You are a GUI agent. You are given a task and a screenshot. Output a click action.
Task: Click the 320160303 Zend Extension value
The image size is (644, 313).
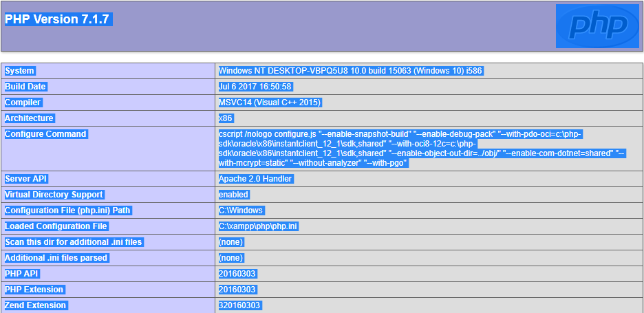click(240, 305)
